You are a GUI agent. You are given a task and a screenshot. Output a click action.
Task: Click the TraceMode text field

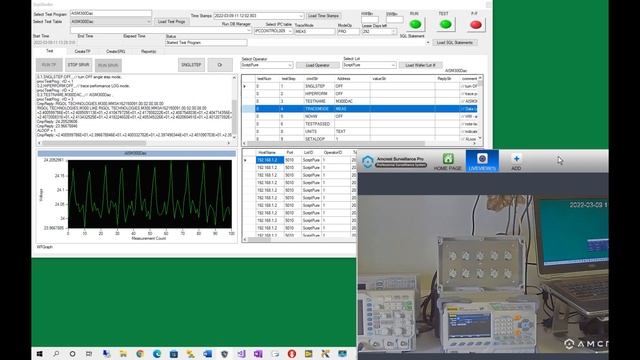[x=315, y=31]
